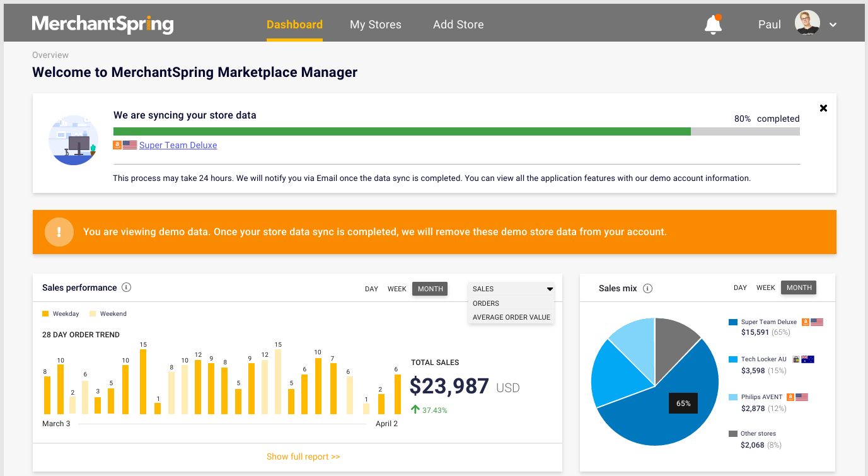Screen dimensions: 868x476
Task: Choose AVERAGE ORDER VALUE from dropdown
Action: 511,317
